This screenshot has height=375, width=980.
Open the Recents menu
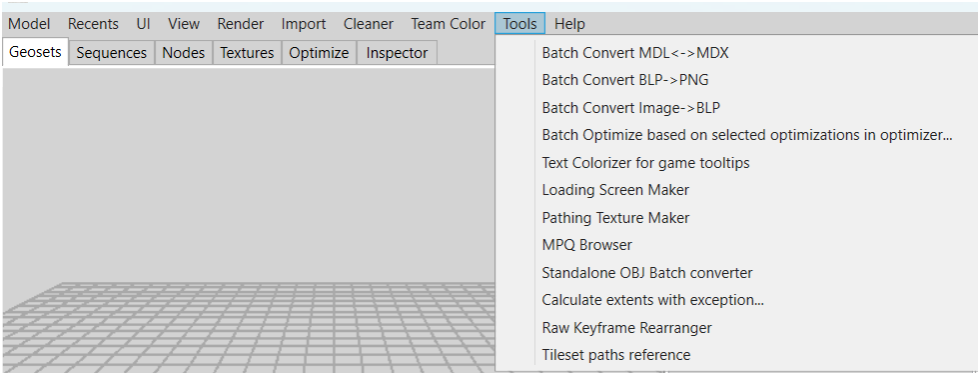point(93,24)
